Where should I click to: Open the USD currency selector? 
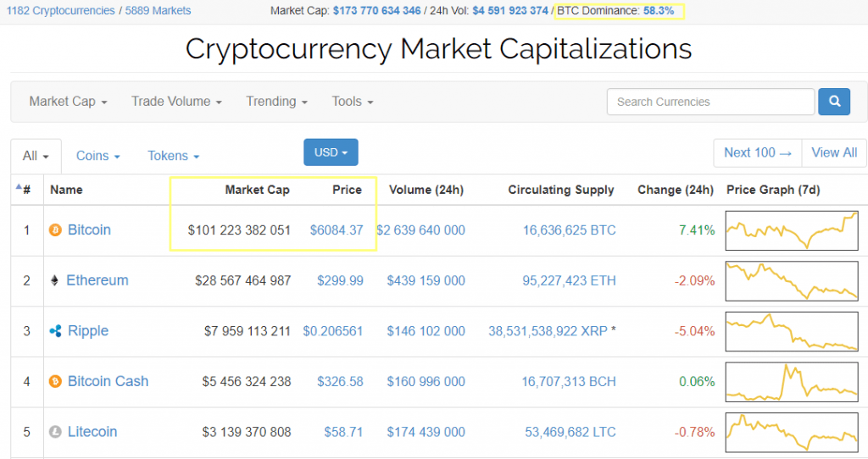[x=331, y=152]
